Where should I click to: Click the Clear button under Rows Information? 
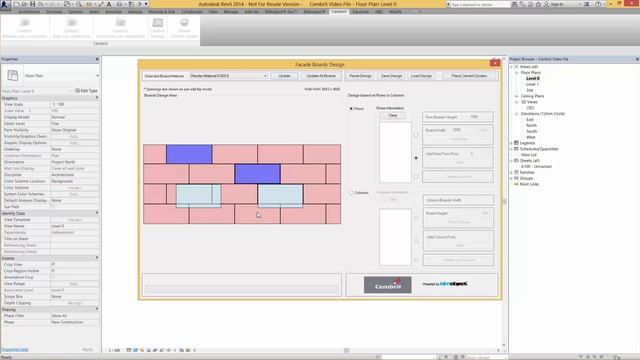coord(393,116)
